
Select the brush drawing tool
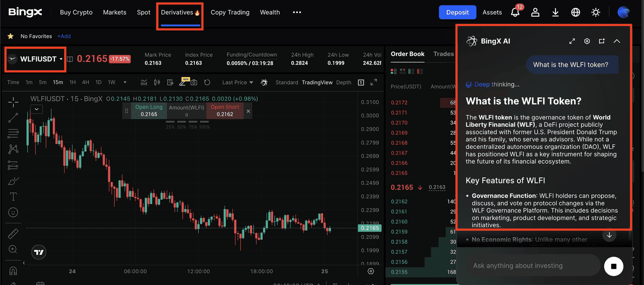click(13, 181)
